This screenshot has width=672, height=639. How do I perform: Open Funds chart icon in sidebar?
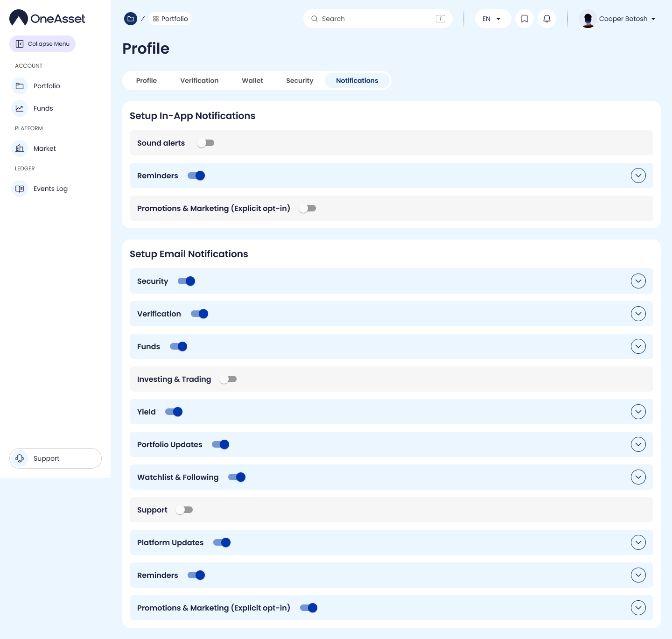tap(20, 108)
